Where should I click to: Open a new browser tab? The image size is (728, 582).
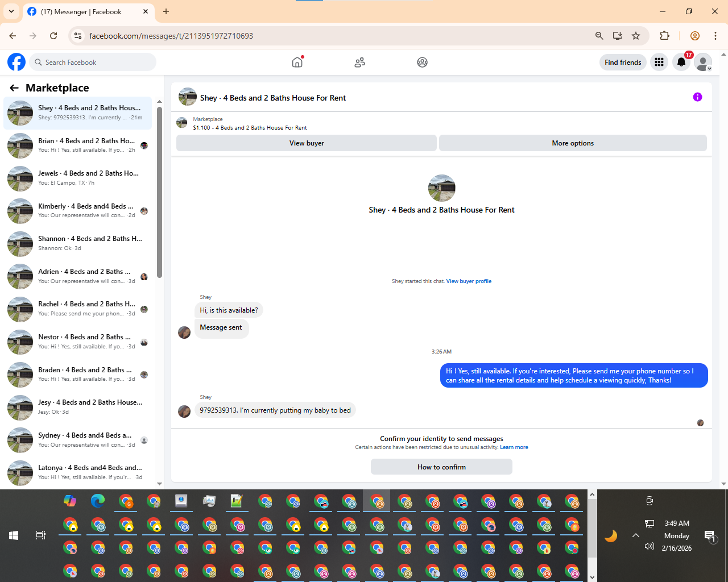tap(166, 11)
